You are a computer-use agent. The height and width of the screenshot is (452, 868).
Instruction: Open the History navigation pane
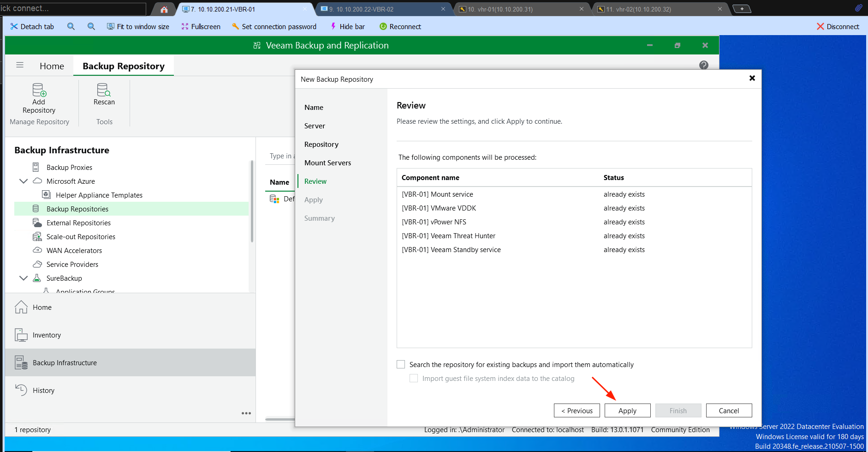pos(130,390)
